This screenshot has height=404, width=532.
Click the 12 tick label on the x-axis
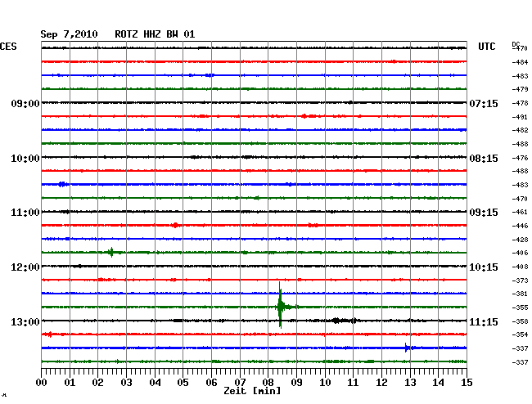pos(381,383)
